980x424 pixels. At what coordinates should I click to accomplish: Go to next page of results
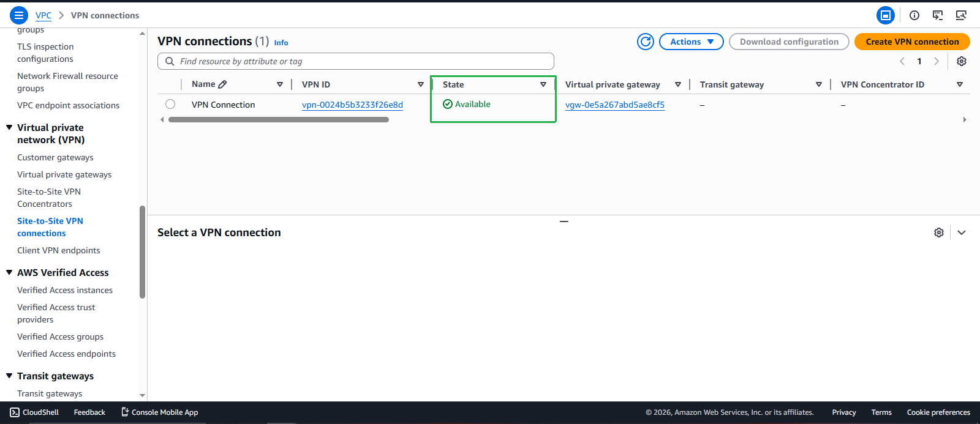(x=937, y=61)
